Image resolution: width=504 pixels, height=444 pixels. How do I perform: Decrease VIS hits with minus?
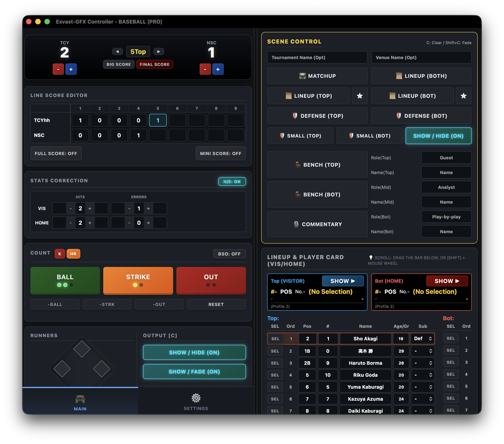[x=71, y=208]
